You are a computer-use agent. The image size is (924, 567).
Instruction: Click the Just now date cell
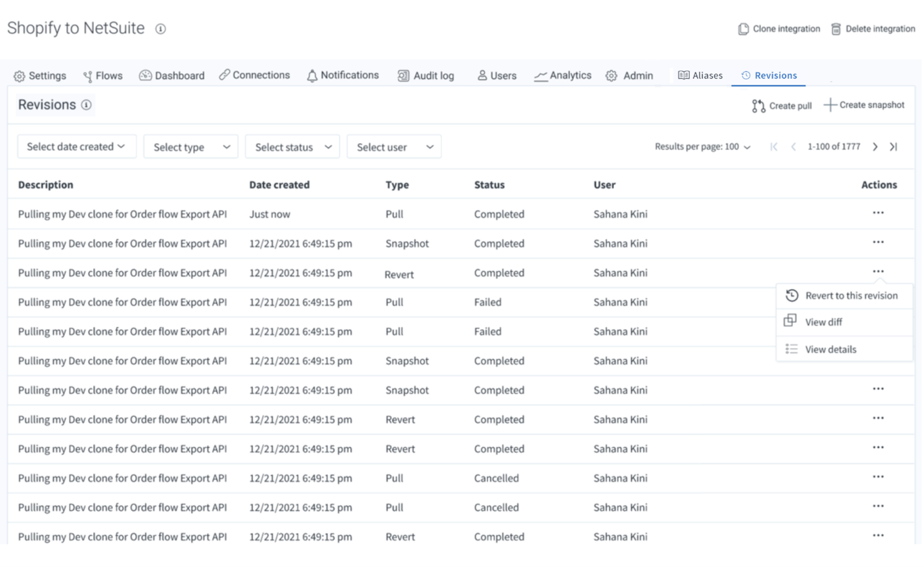tap(270, 214)
